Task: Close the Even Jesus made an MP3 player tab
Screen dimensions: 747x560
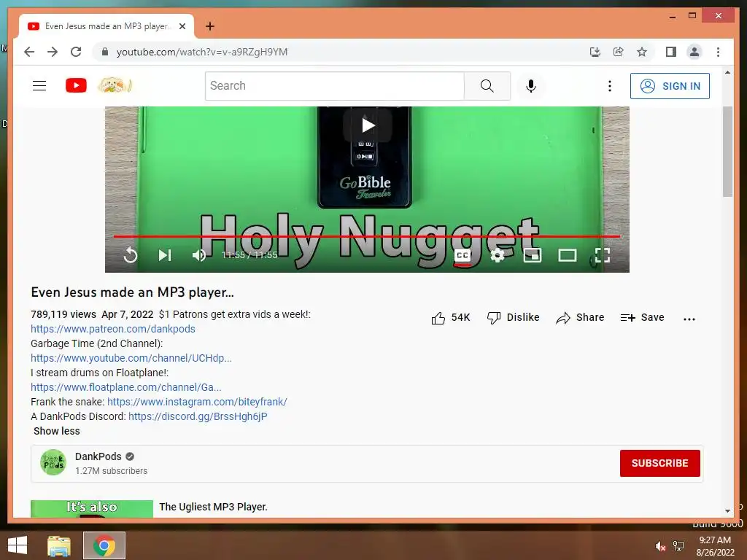Action: pyautogui.click(x=182, y=26)
